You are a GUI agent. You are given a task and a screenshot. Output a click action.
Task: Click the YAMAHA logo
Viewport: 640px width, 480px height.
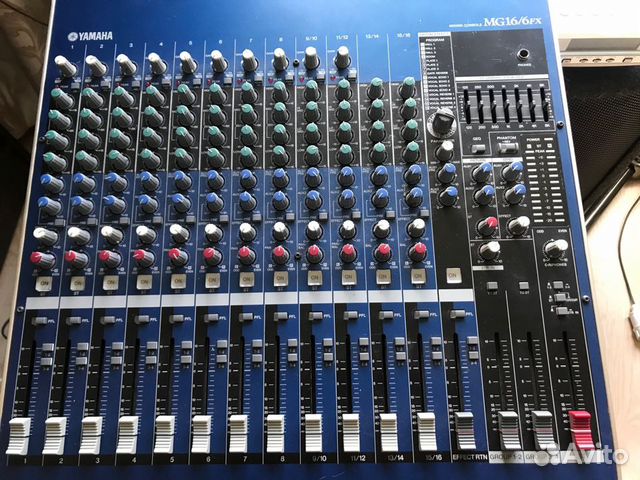(90, 36)
